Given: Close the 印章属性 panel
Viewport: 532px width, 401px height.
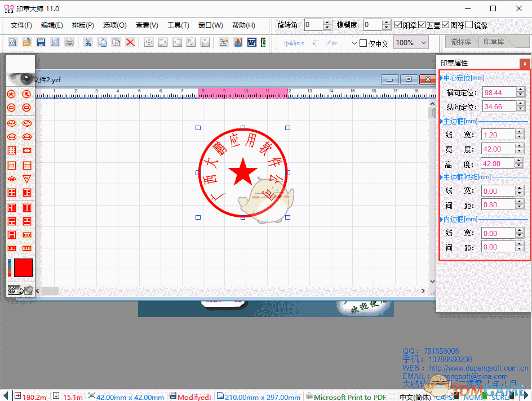Looking at the screenshot, I should 525,64.
